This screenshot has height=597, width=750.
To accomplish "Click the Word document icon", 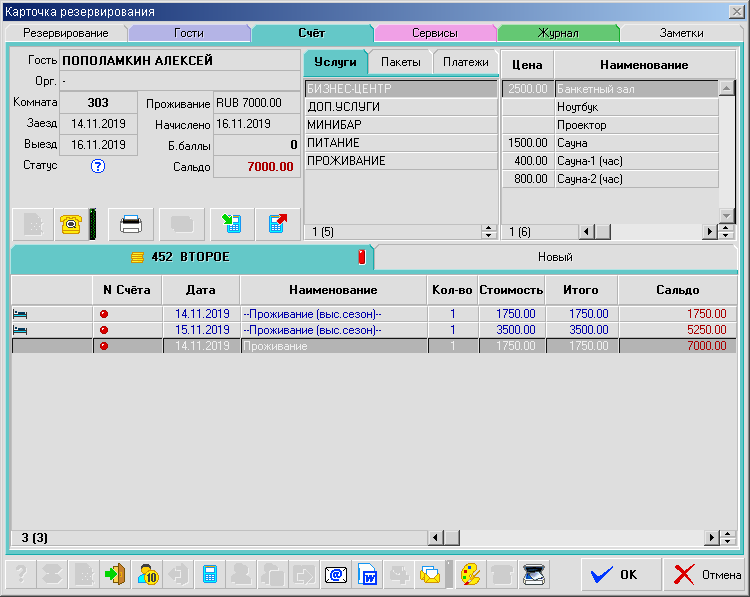I will point(368,575).
